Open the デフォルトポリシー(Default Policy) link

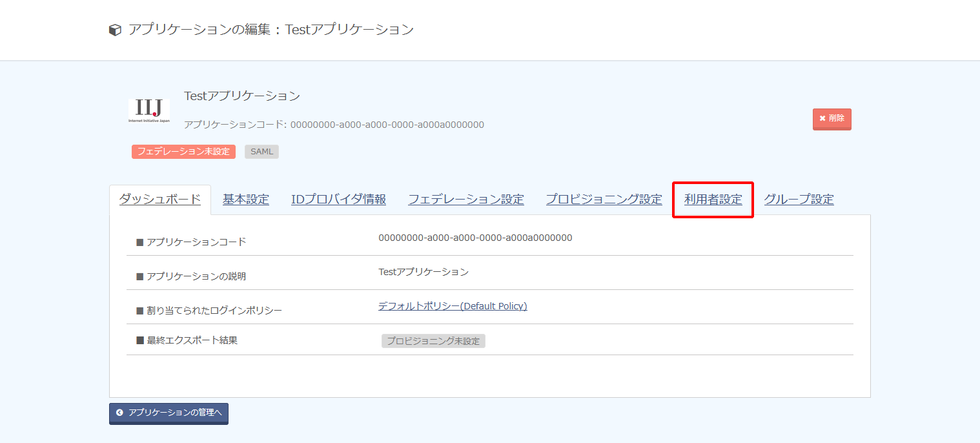point(453,306)
